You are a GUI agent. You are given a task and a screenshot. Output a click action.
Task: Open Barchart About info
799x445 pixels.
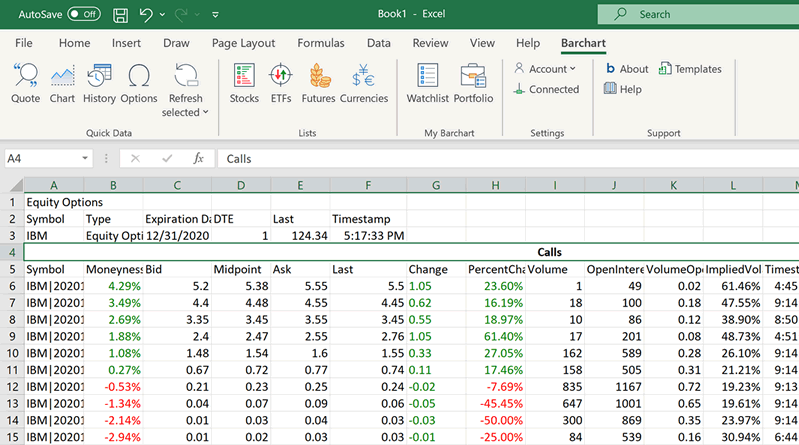pos(627,69)
